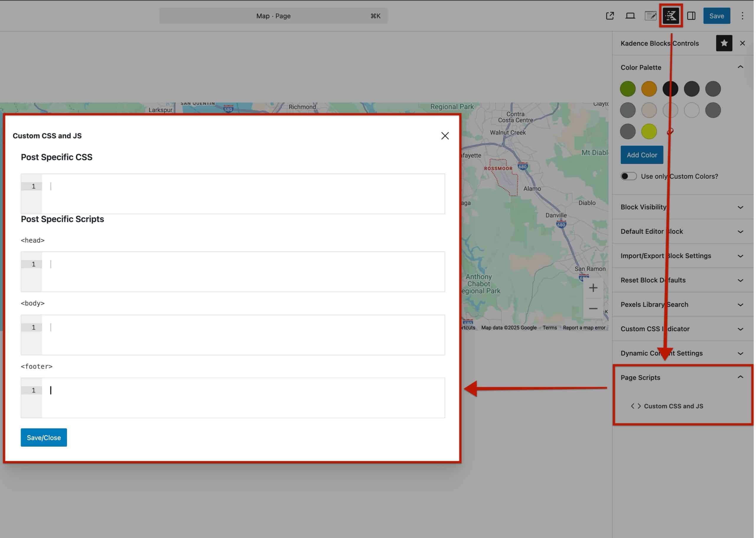Viewport: 756px width, 538px height.
Task: Toggle the settings sidebar panel icon
Action: (691, 16)
